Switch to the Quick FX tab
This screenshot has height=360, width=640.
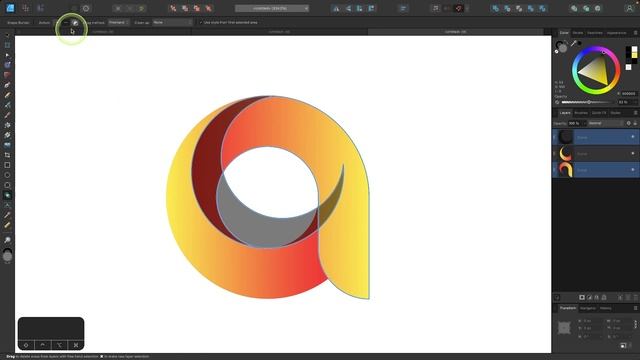click(599, 113)
